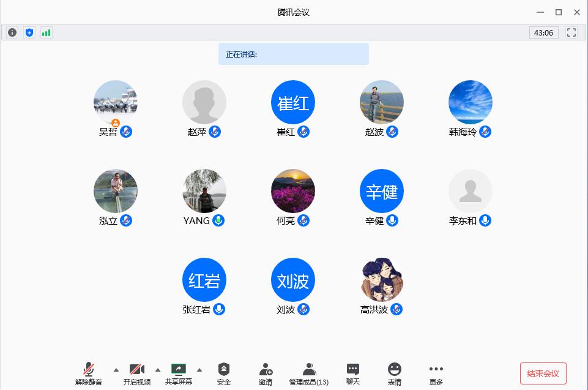Expand the share screen options arrow
The width and height of the screenshot is (588, 390).
[199, 369]
